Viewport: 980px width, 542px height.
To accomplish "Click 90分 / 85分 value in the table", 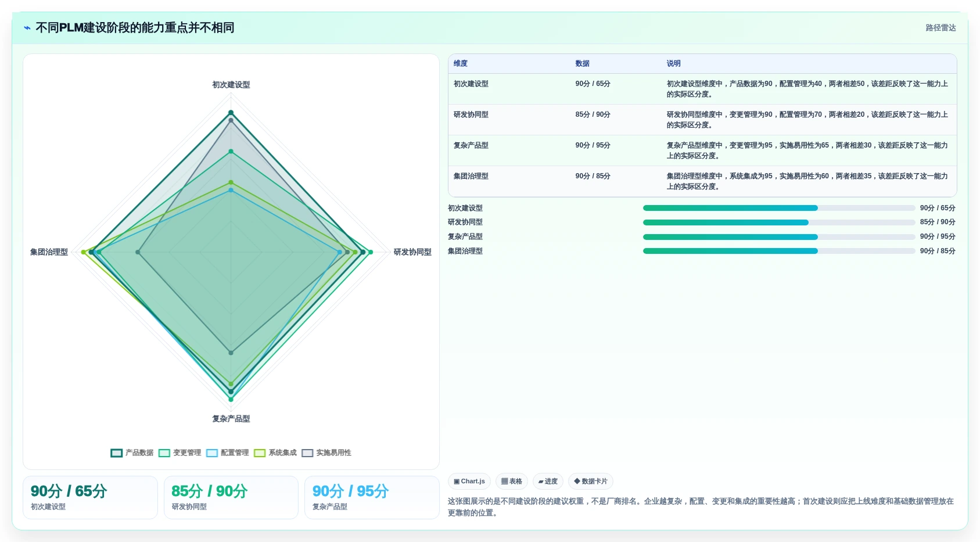I will (x=593, y=176).
